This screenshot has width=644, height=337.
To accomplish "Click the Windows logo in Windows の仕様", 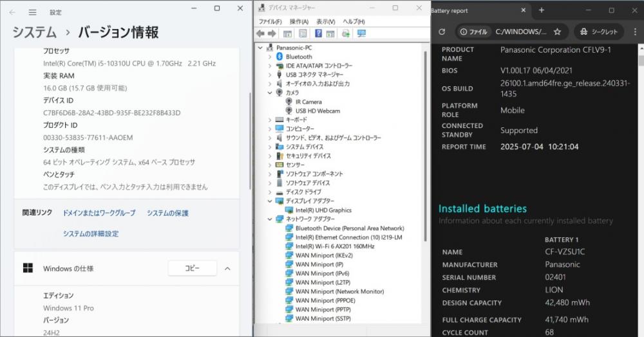I will click(x=28, y=269).
